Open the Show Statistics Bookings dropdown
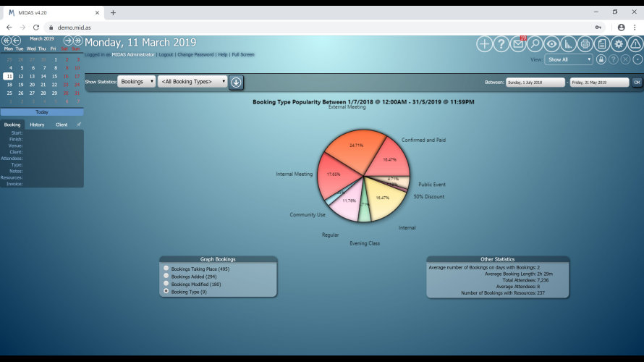This screenshot has height=362, width=644. click(x=137, y=82)
